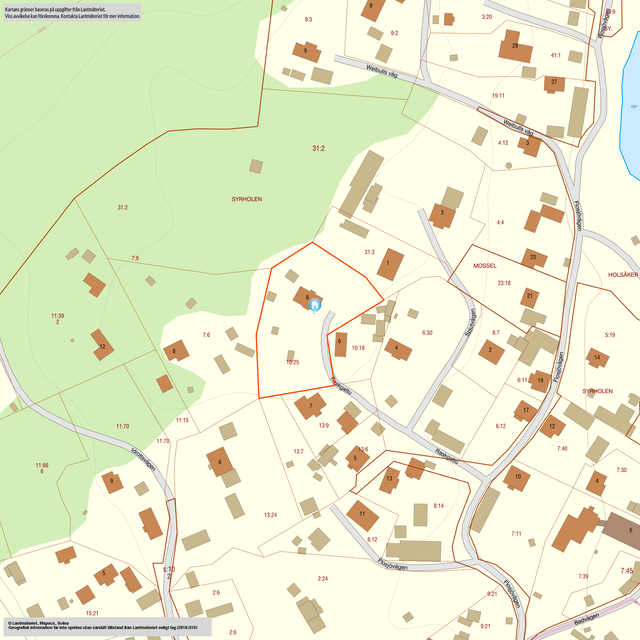
Task: Select building number 29
Action: [x=516, y=48]
